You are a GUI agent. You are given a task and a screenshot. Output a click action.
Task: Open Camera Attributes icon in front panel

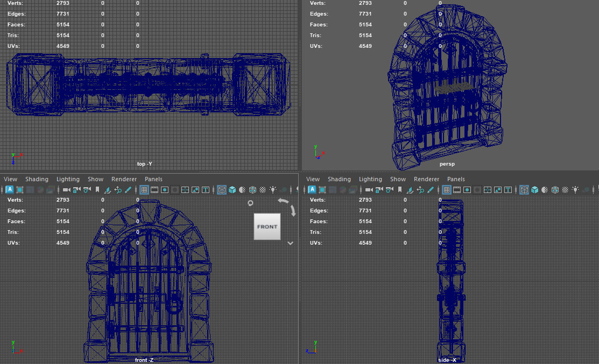[x=87, y=190]
